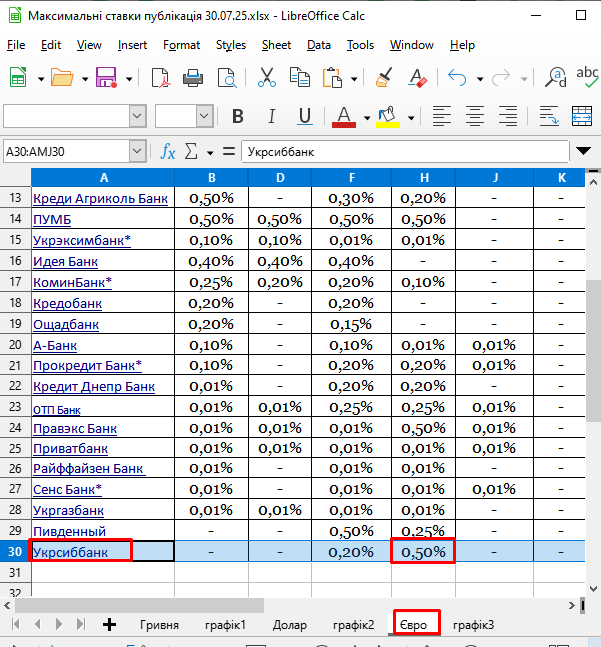The width and height of the screenshot is (601, 647).
Task: Add a new sheet with the plus button
Action: tap(109, 625)
